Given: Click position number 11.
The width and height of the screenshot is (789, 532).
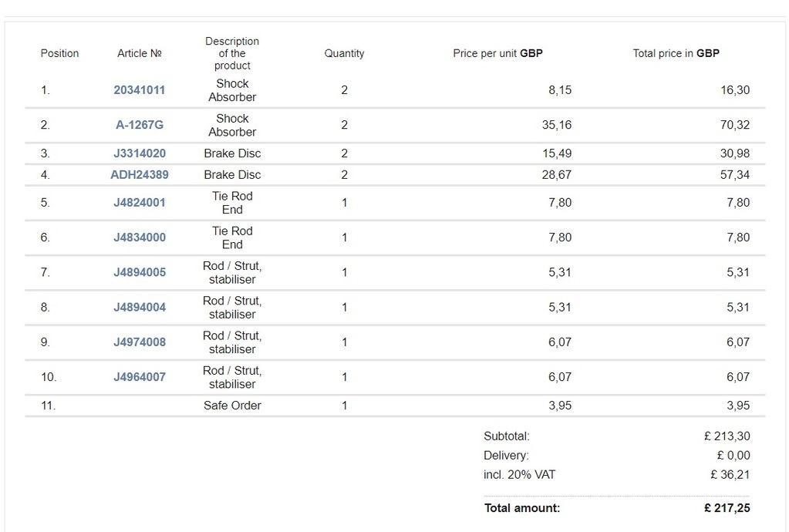Looking at the screenshot, I should click(49, 406).
